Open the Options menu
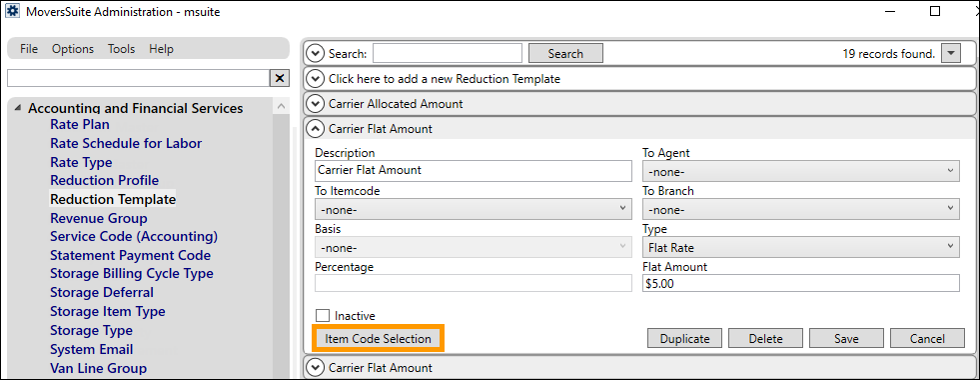The image size is (980, 380). click(x=73, y=49)
